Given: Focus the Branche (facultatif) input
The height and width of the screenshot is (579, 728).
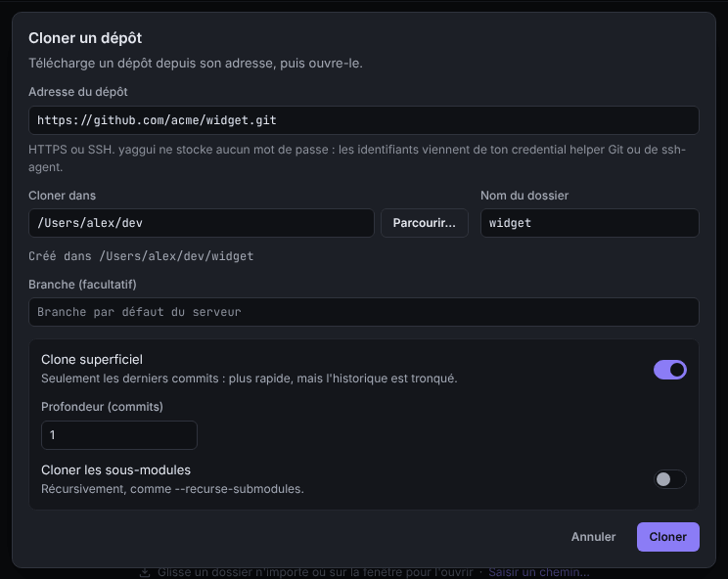Looking at the screenshot, I should click(364, 312).
